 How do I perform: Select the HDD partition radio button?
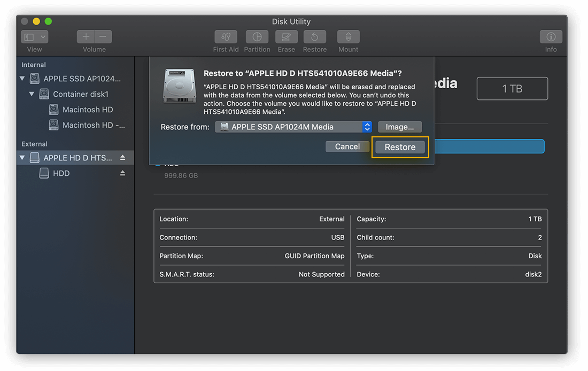pos(157,163)
